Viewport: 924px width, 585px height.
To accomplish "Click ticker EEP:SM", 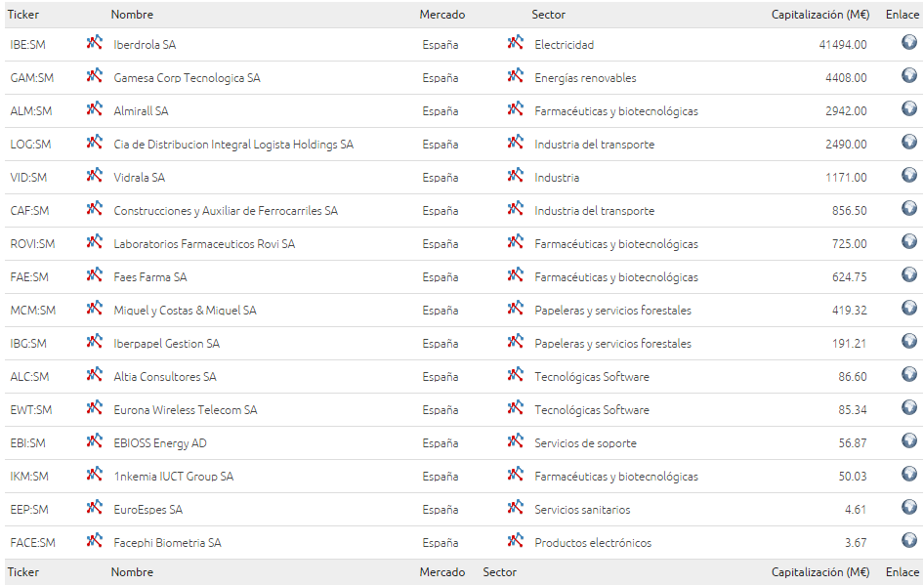I will click(x=29, y=510).
